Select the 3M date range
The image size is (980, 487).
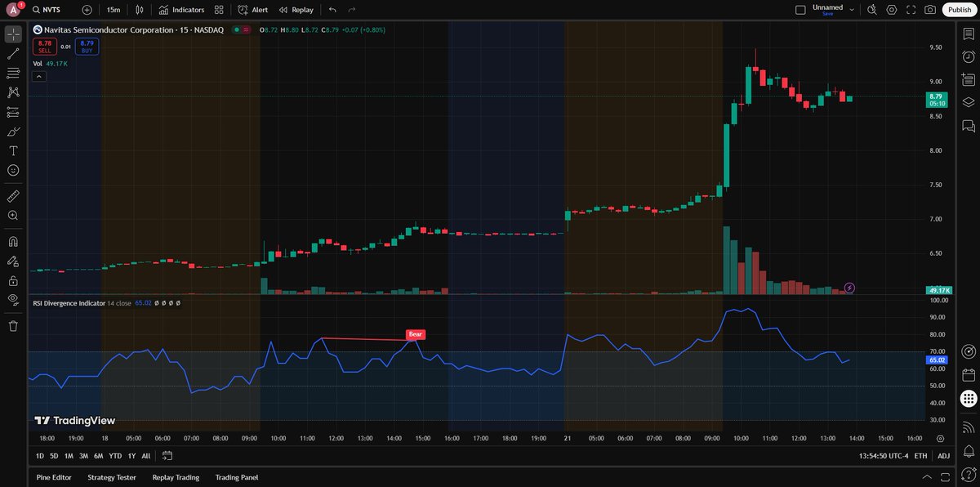point(83,456)
